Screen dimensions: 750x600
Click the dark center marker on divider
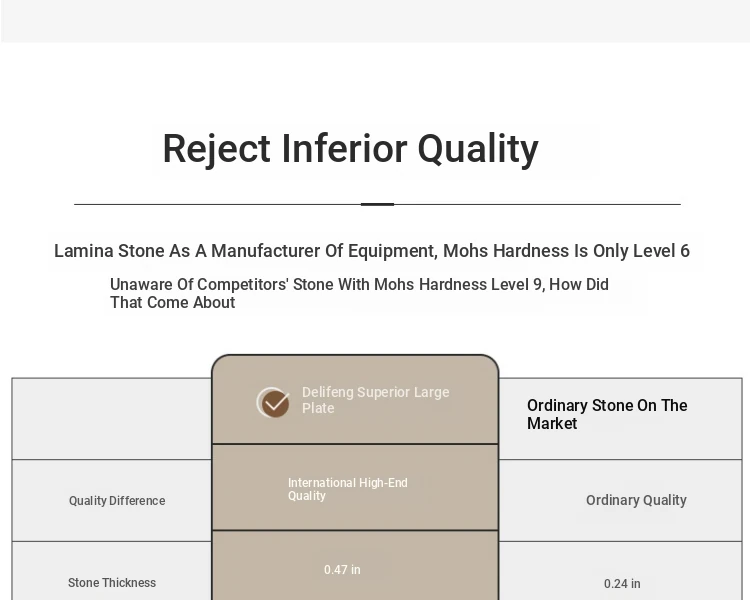tap(377, 204)
